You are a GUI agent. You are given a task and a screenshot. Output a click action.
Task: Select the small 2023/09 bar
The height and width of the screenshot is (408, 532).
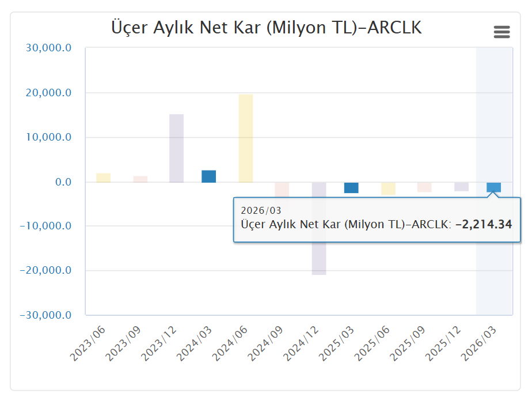(140, 179)
